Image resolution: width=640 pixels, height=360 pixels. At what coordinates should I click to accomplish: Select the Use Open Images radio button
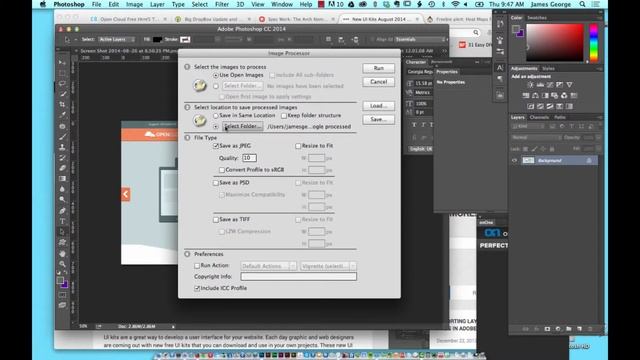[216, 76]
